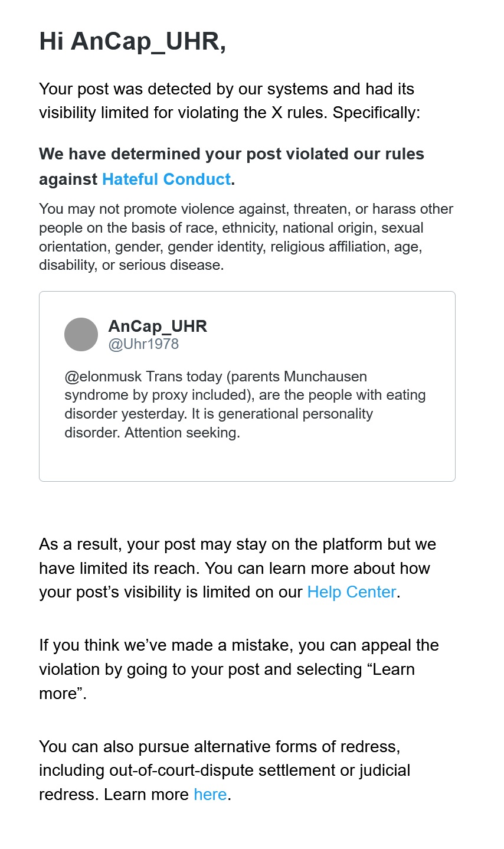Click the quoted post body text
This screenshot has width=504, height=849.
coord(244,404)
